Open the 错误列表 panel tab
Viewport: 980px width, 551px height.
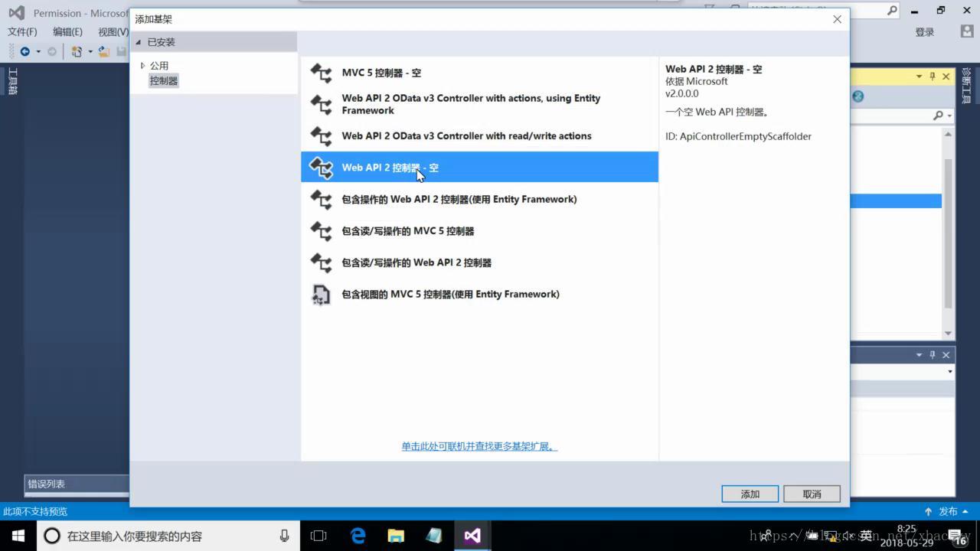[47, 484]
